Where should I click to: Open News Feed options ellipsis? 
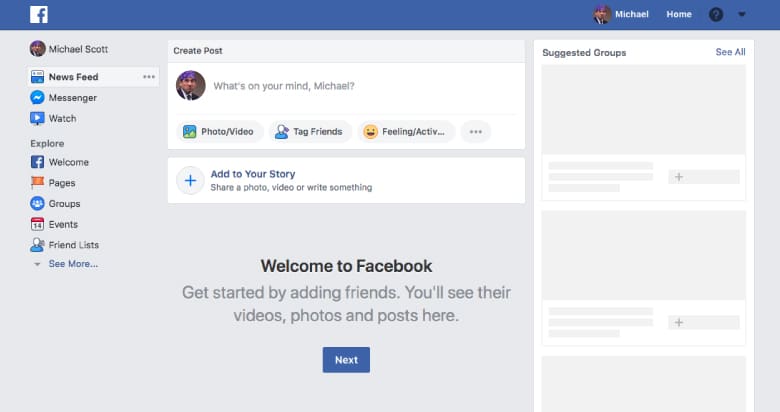click(x=149, y=77)
